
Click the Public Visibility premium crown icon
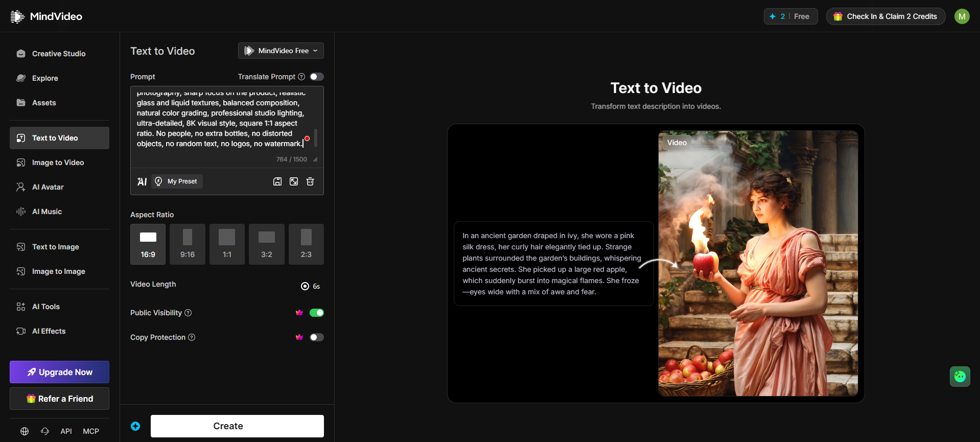(299, 313)
